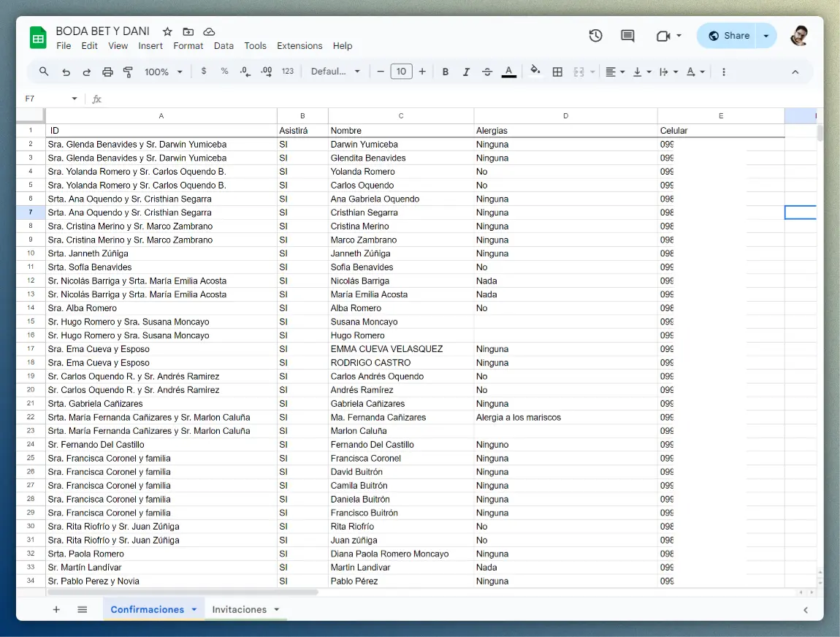Click the Share button
The image size is (840, 637).
(x=728, y=36)
